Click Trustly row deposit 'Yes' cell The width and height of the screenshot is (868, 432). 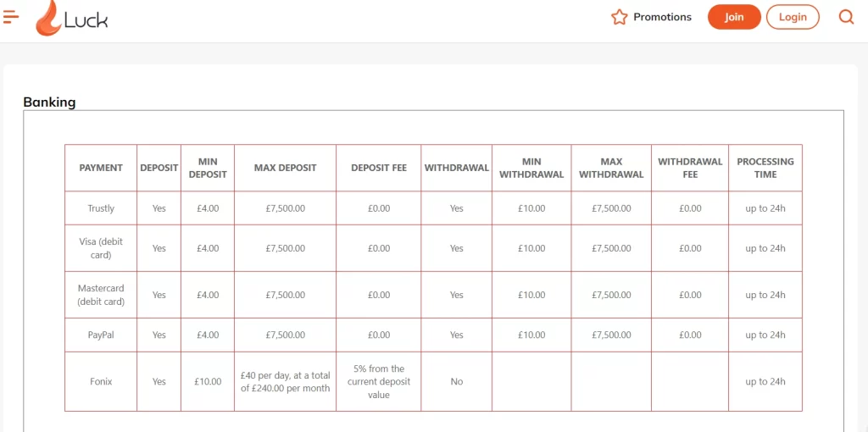coord(159,208)
